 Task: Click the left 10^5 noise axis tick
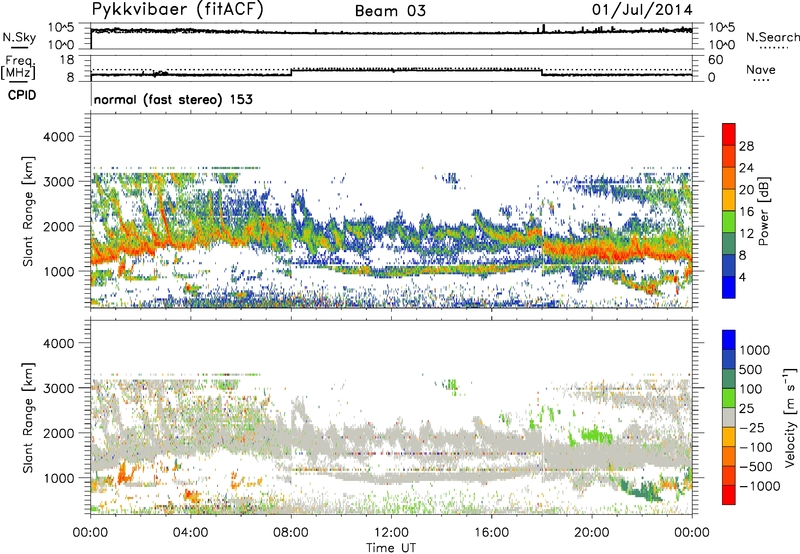pos(61,28)
